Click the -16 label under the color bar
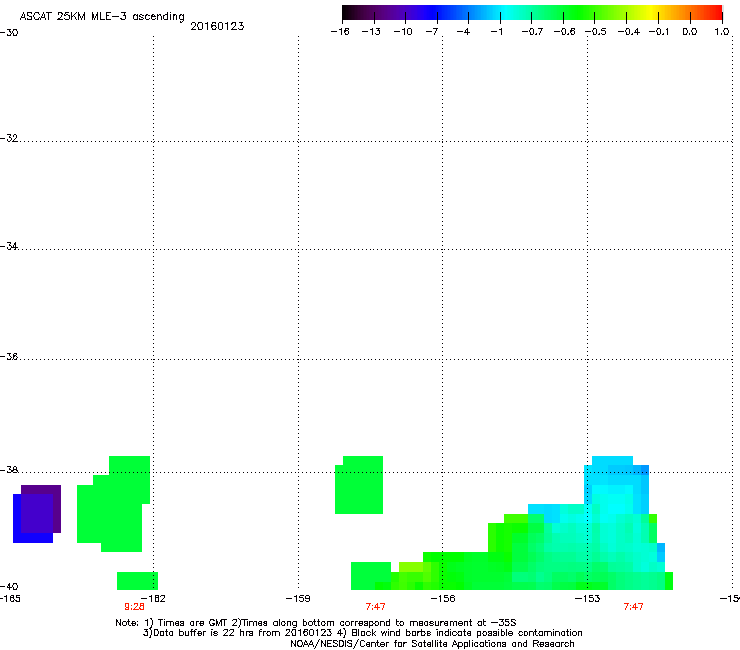The height and width of the screenshot is (650, 740). click(340, 32)
